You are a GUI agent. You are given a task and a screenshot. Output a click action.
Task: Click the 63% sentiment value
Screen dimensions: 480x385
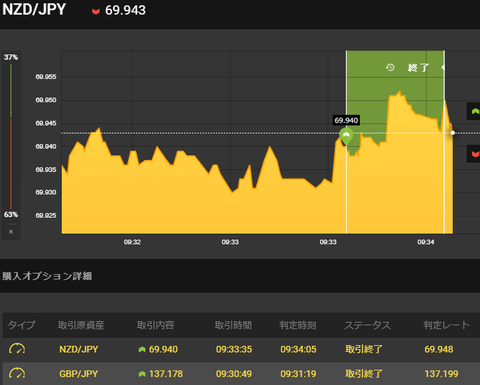[x=11, y=214]
